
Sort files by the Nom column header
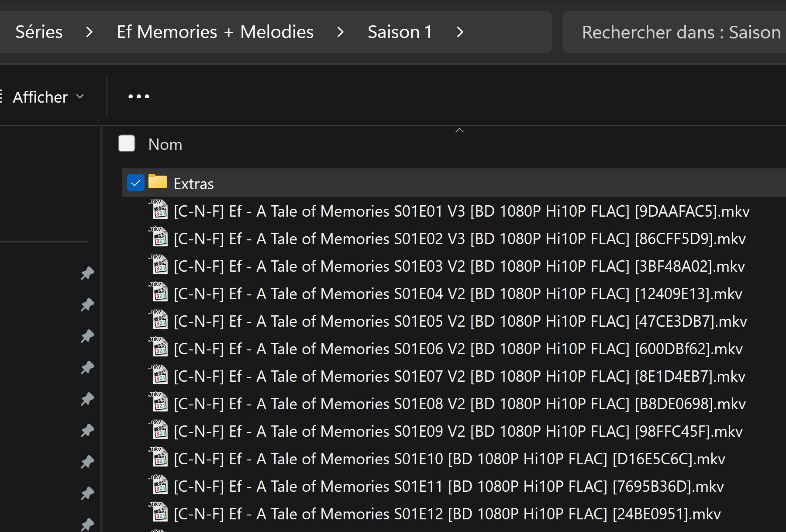tap(165, 145)
